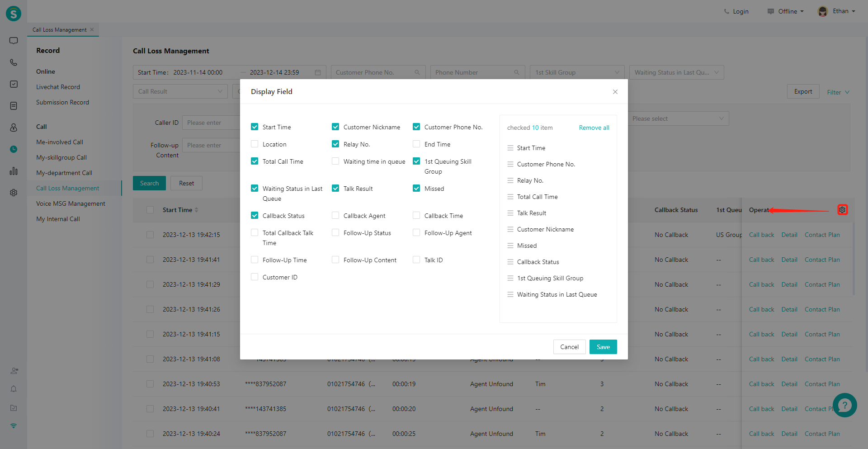This screenshot has width=868, height=449.
Task: Enable the Follow-Up Status checkbox
Action: 335,232
